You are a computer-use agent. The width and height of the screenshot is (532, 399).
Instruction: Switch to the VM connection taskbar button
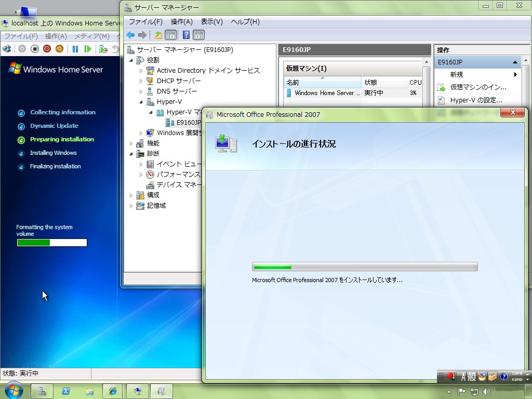coord(138,391)
